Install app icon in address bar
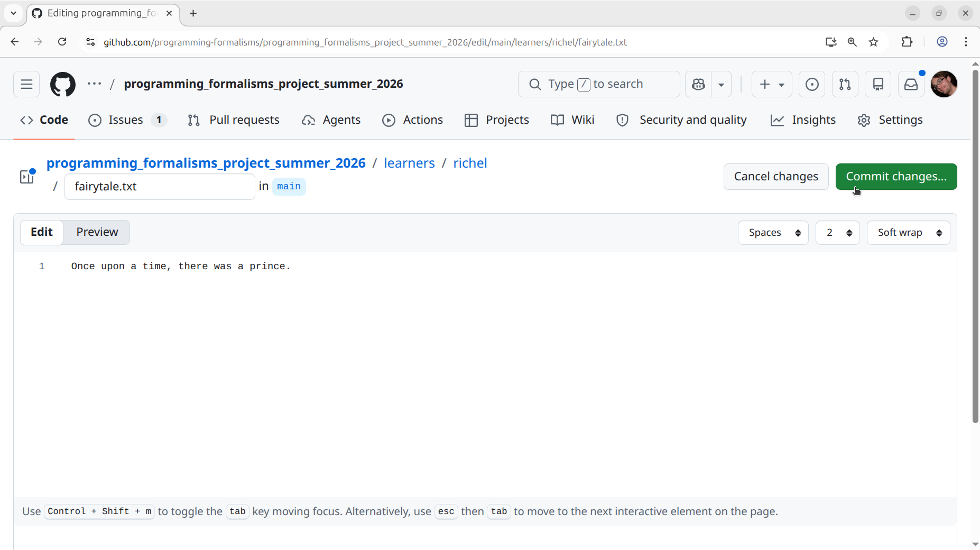This screenshot has width=980, height=550. pyautogui.click(x=831, y=42)
